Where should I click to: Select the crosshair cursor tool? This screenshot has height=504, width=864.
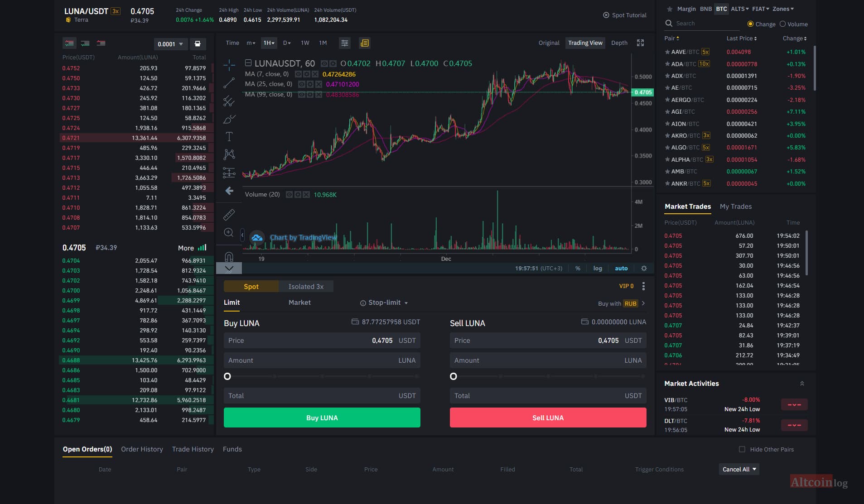(x=229, y=65)
